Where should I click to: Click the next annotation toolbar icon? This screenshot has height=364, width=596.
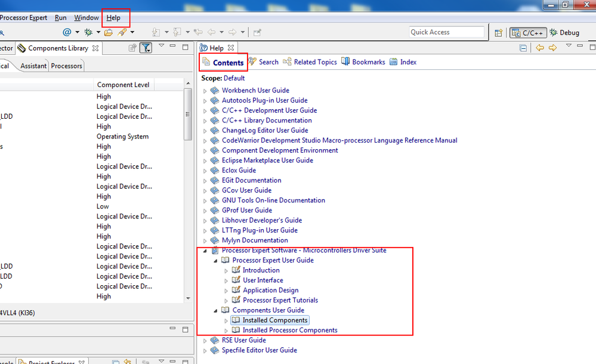point(156,32)
